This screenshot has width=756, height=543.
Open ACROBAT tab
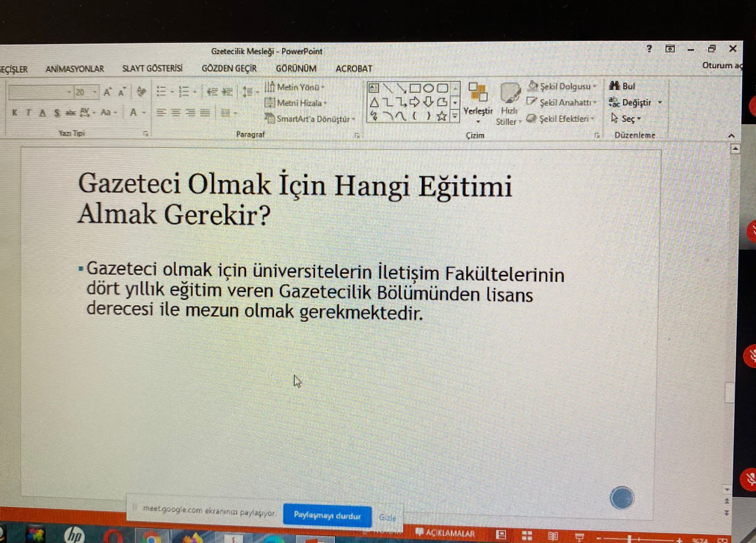[x=354, y=68]
